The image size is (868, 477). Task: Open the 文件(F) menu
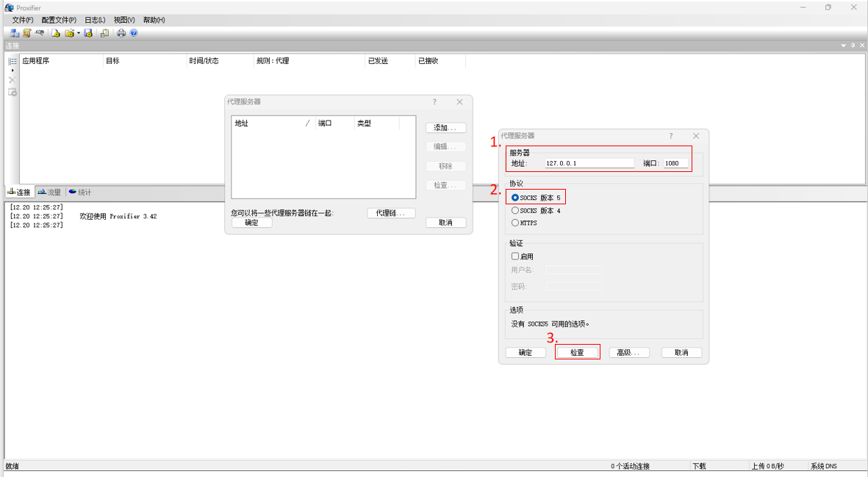pyautogui.click(x=23, y=20)
